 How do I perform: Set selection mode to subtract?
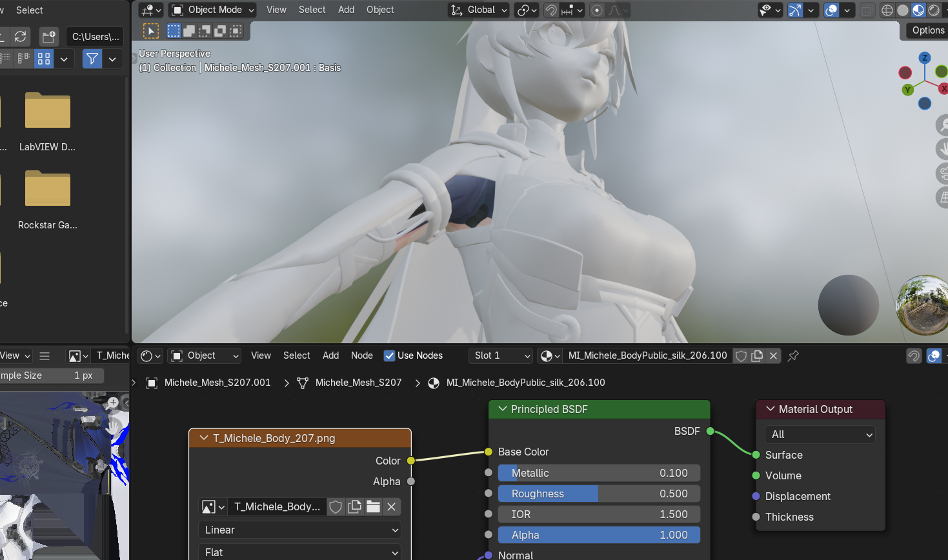pos(205,31)
